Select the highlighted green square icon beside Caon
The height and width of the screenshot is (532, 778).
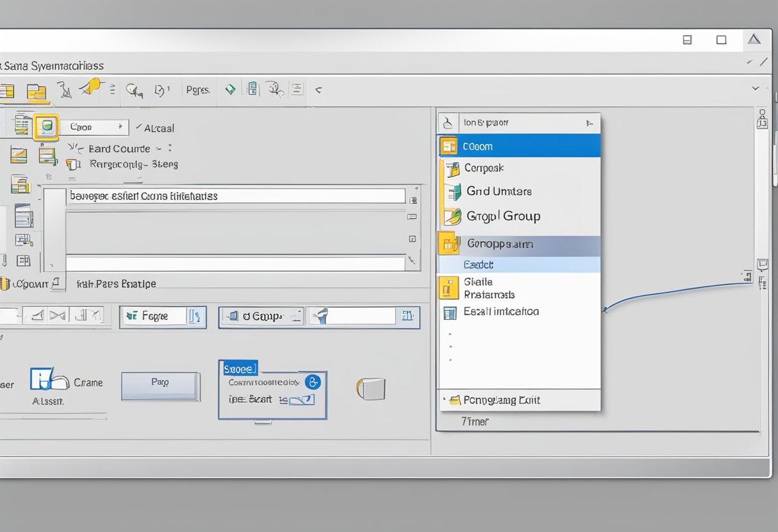coord(46,127)
